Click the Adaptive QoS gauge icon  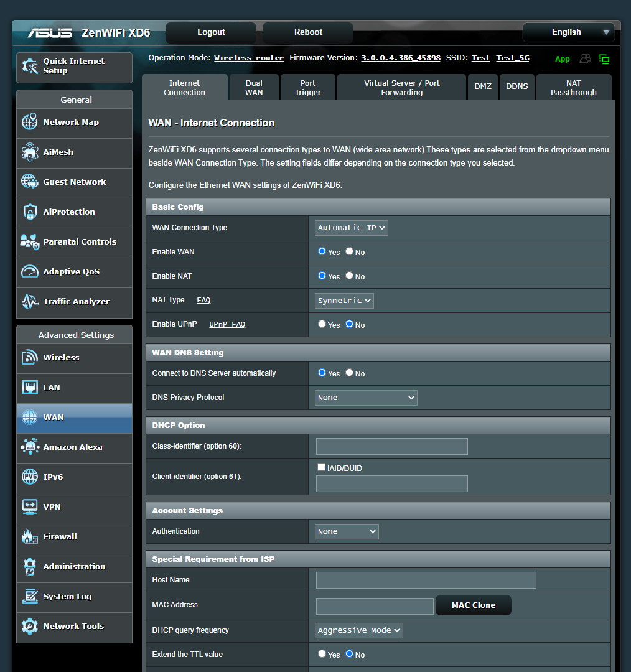30,271
